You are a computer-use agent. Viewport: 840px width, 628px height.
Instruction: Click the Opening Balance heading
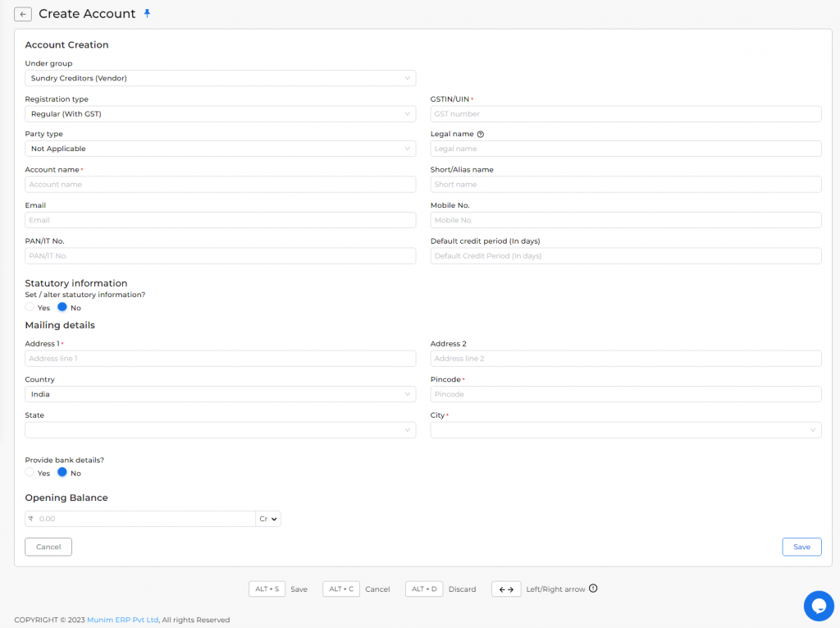tap(66, 497)
